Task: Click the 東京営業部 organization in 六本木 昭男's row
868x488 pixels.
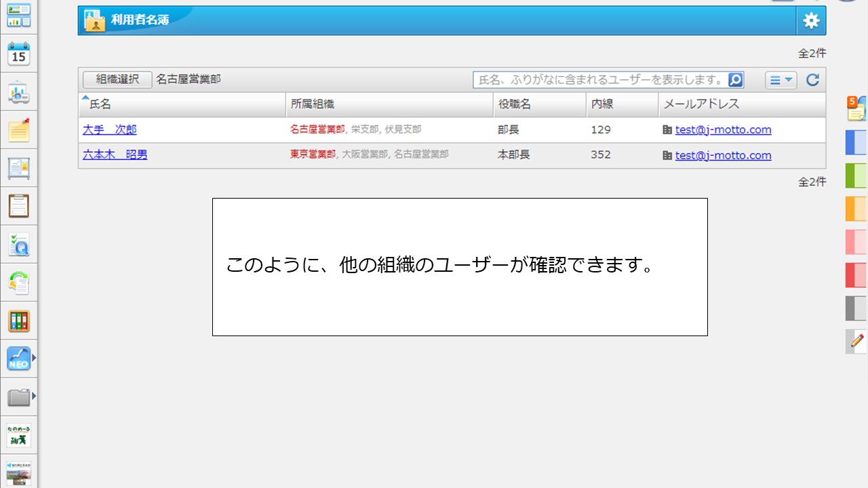Action: 313,155
